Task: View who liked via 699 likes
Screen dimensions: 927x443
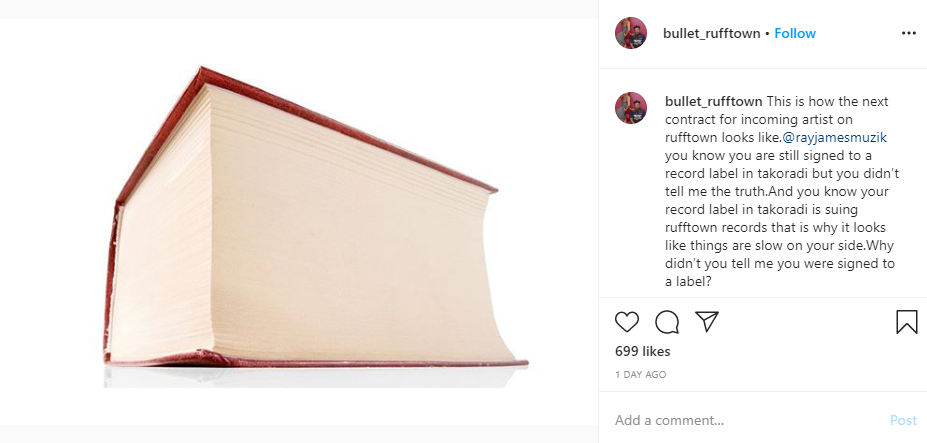Action: point(643,351)
